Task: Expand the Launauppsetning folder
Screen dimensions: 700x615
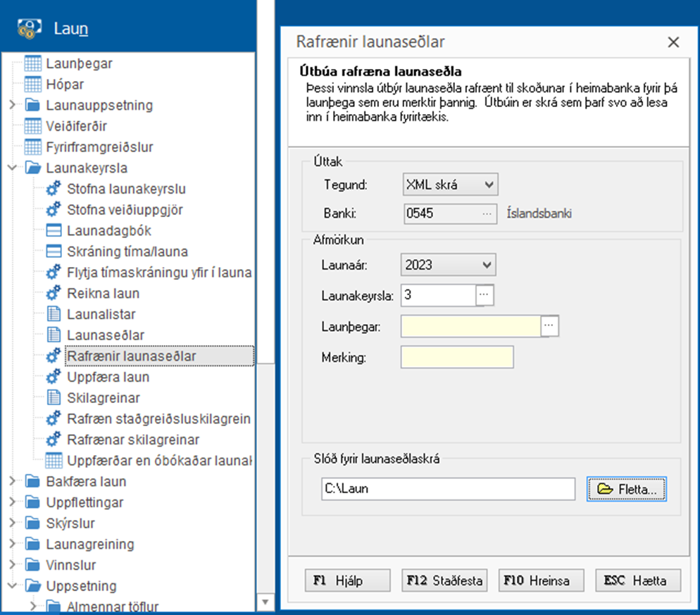Action: [12, 106]
